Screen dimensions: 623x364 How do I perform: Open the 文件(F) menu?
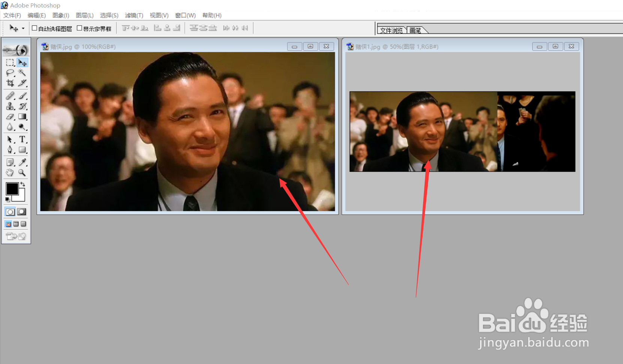12,15
